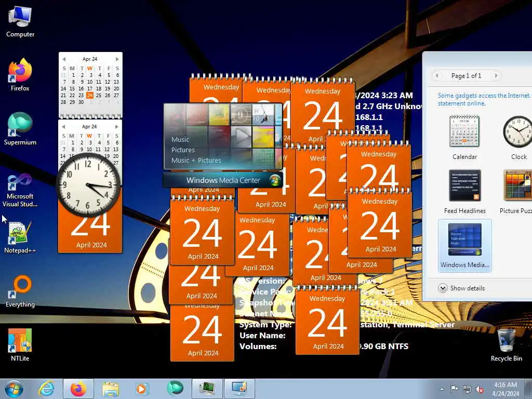Go to previous month on top calendar gadget
Image resolution: width=532 pixels, height=399 pixels.
click(64, 59)
